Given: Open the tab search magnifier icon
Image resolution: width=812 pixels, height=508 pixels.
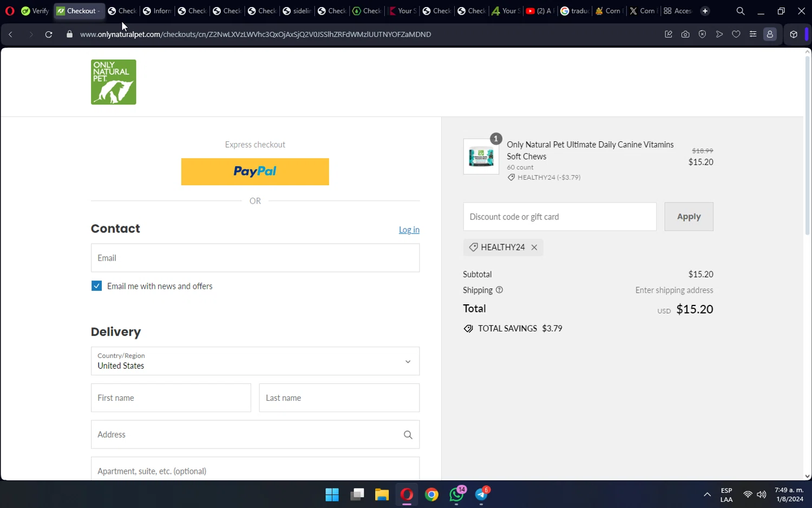Looking at the screenshot, I should pyautogui.click(x=741, y=11).
